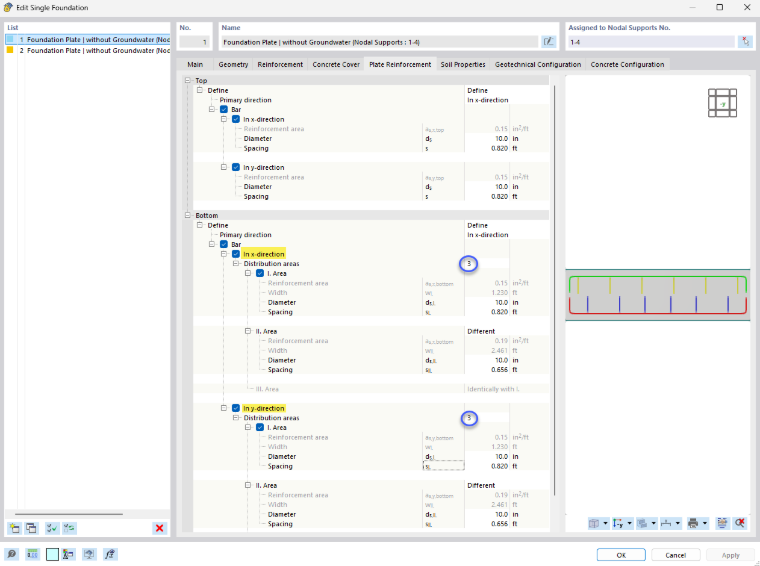The width and height of the screenshot is (760, 566).
Task: Click the monitor display view icon
Action: 89,554
